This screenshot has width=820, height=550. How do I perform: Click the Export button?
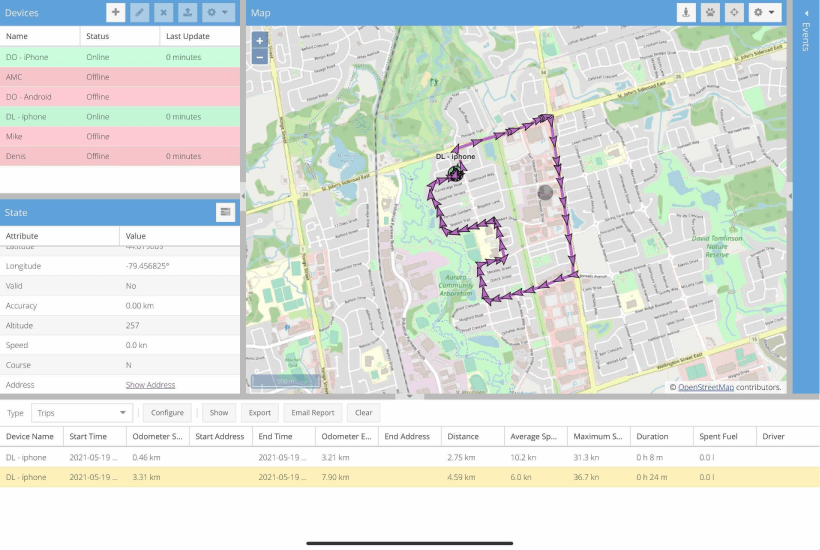(260, 412)
